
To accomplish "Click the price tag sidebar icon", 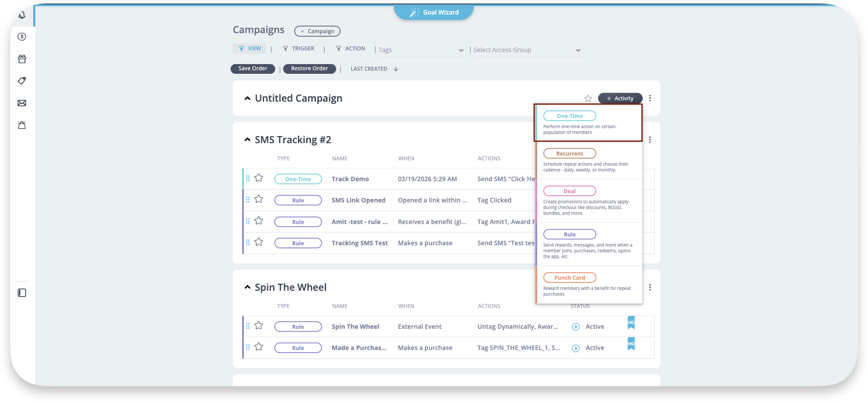I will pos(22,81).
